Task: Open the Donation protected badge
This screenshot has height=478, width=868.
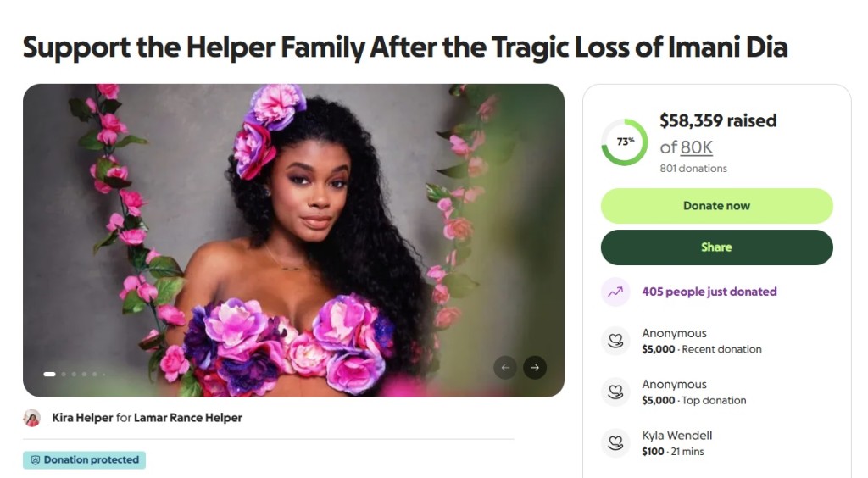Action: [85, 460]
